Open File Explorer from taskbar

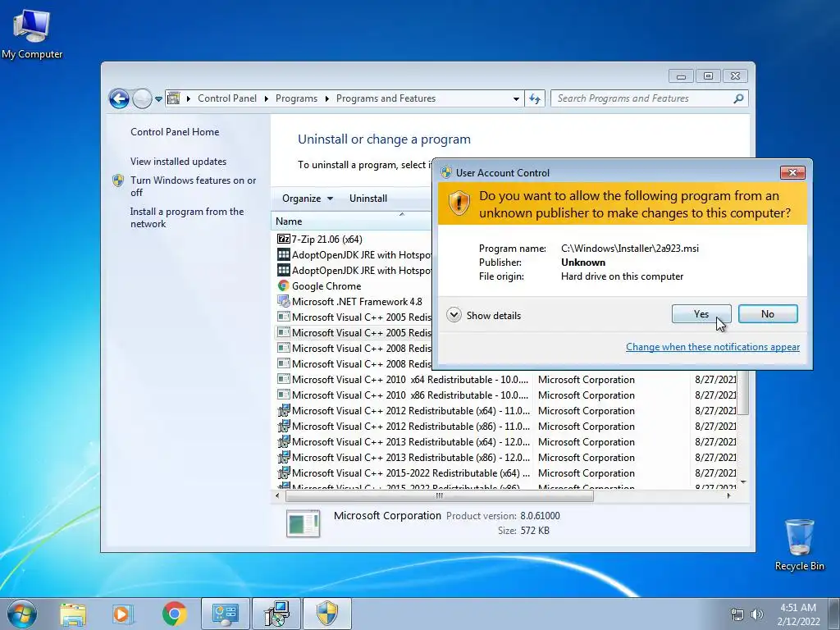click(x=73, y=614)
